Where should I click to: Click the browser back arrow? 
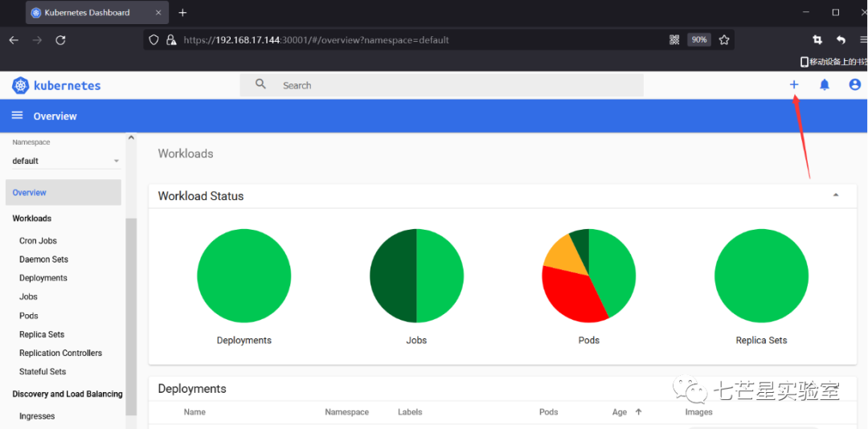coord(14,40)
